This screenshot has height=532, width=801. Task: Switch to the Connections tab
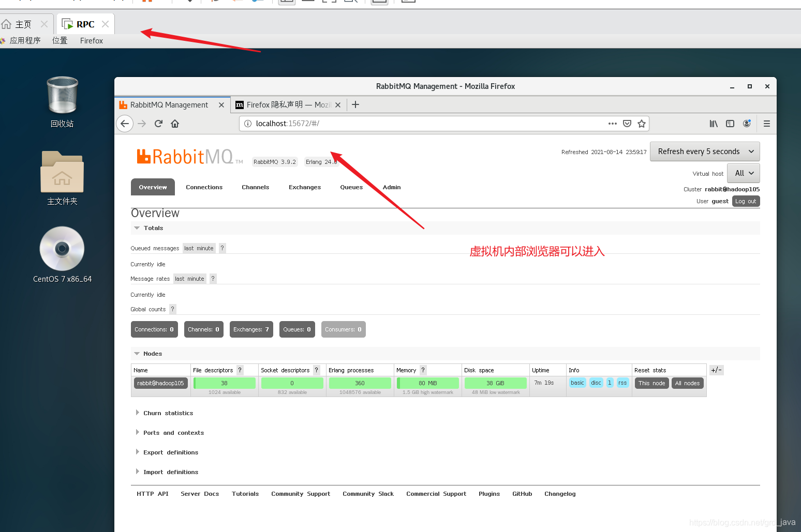pyautogui.click(x=204, y=187)
